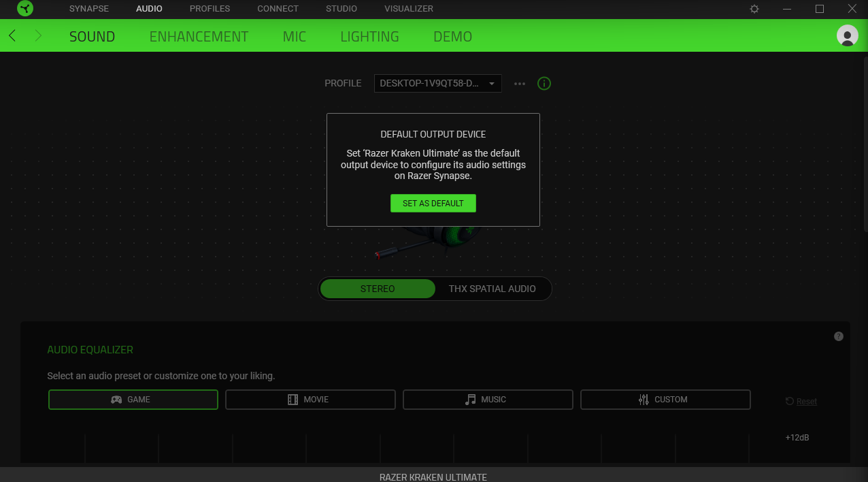Minimize the Synapse window
The height and width of the screenshot is (482, 868).
787,9
